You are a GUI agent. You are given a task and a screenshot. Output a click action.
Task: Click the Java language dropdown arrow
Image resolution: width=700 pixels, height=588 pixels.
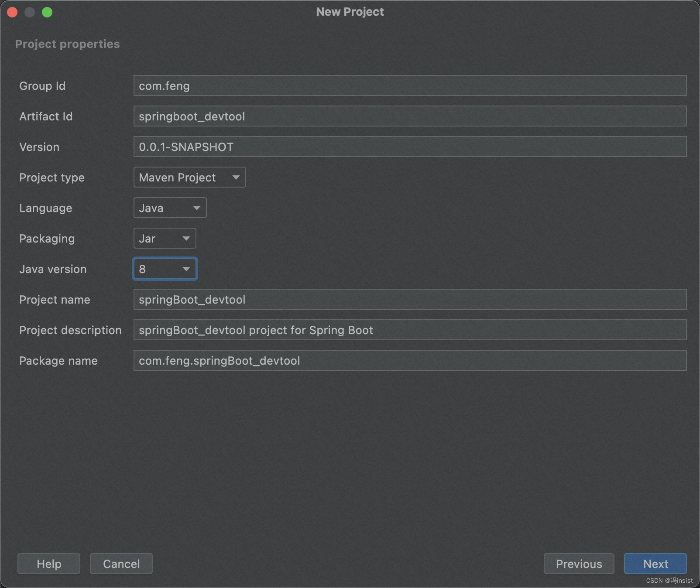pos(196,208)
